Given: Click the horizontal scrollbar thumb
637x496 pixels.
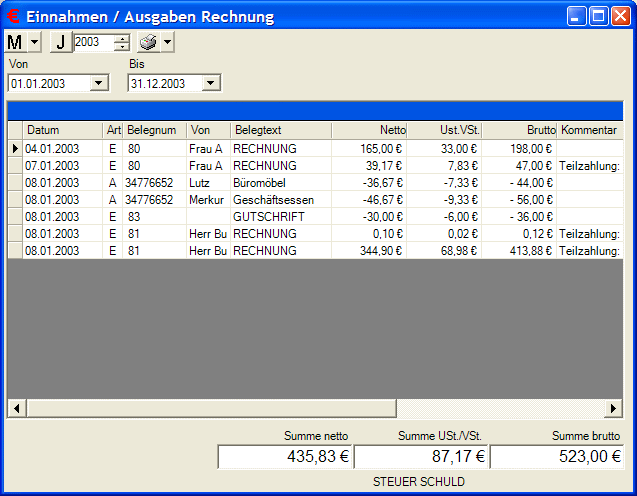Looking at the screenshot, I should pos(211,408).
